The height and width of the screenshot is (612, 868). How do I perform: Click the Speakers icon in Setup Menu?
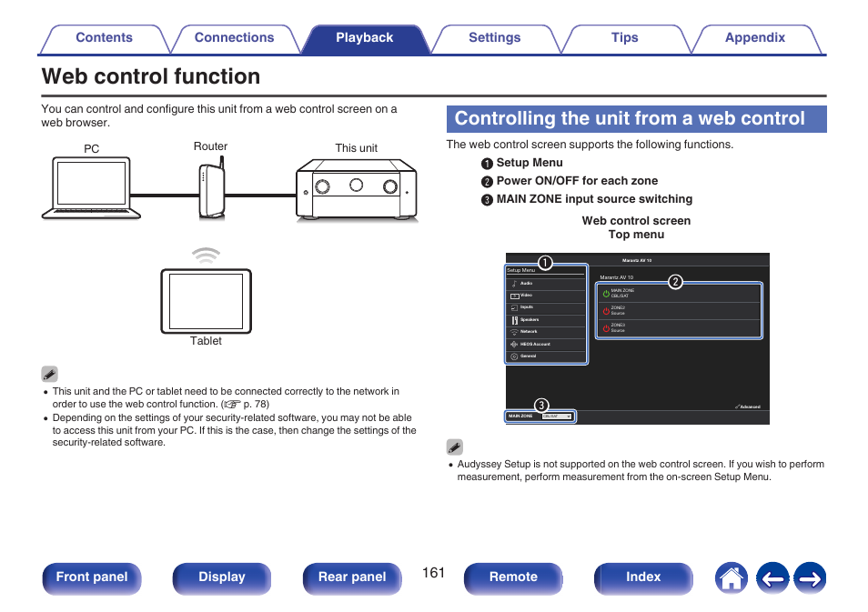(x=514, y=320)
